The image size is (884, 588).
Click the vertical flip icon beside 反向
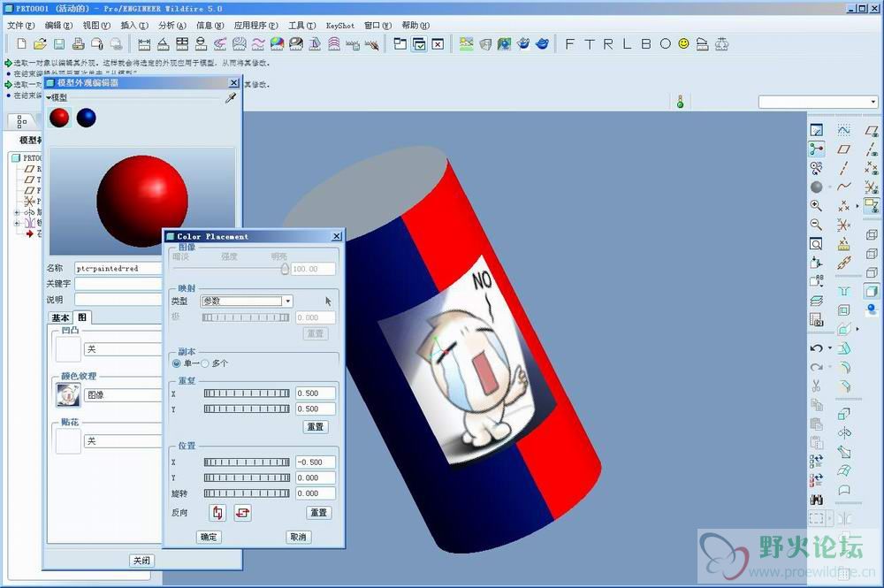coord(217,513)
